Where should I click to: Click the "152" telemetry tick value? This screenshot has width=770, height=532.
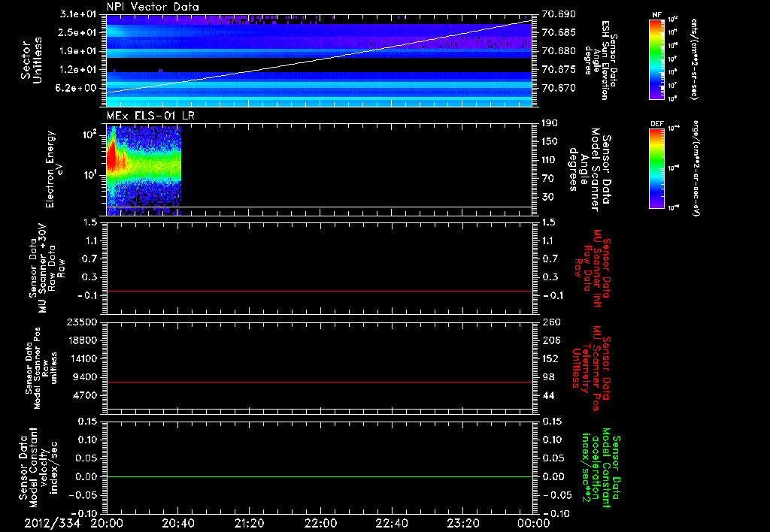pos(550,358)
